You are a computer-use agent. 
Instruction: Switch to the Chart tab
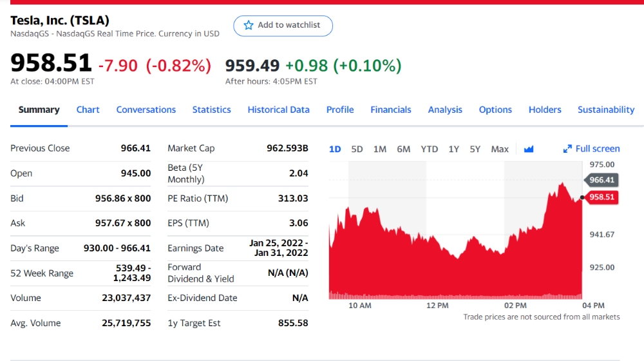coord(88,110)
